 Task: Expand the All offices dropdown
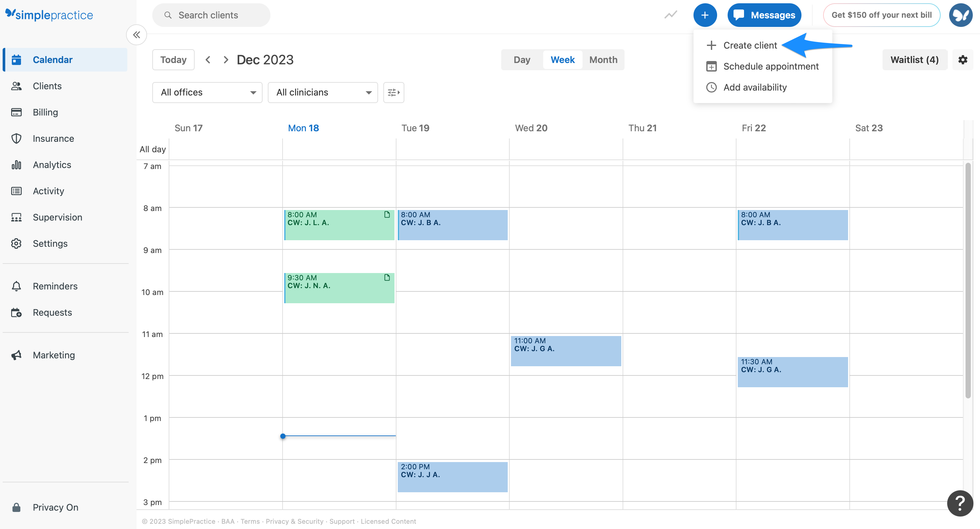tap(207, 93)
